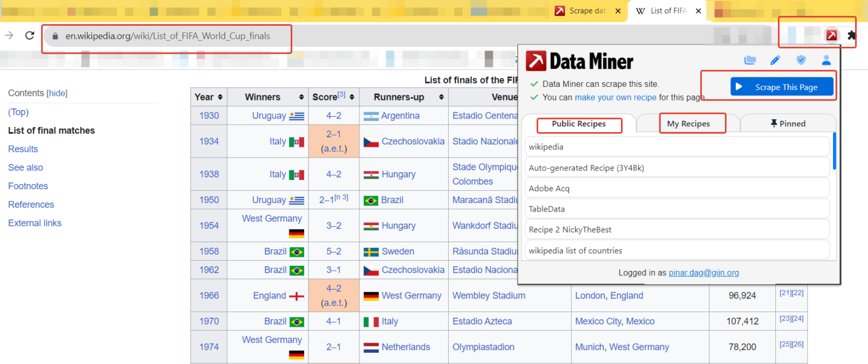Open the Chrome extensions puzzle icon
The width and height of the screenshot is (868, 364).
(x=852, y=36)
